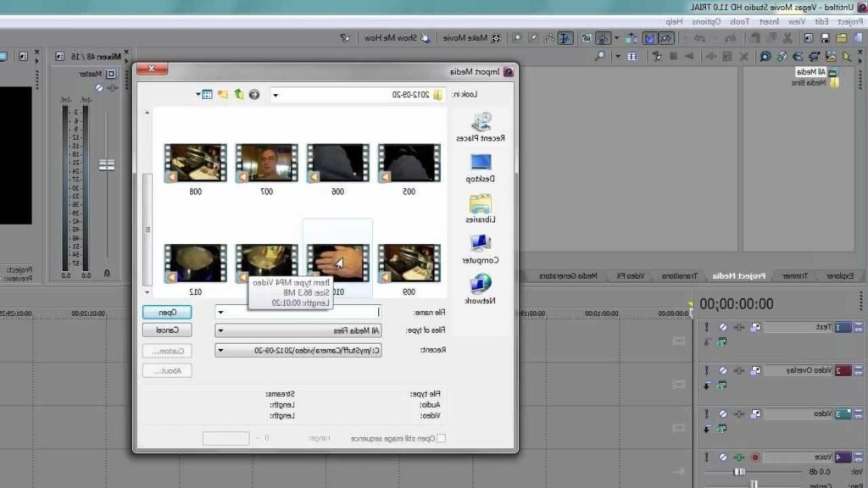This screenshot has height=488, width=868.
Task: Click the Open button in Import Media
Action: point(167,312)
